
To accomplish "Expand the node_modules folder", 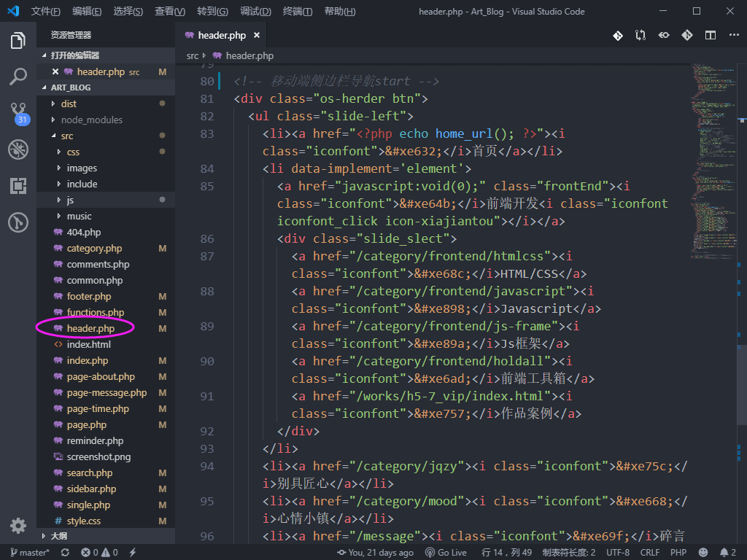I will click(x=91, y=120).
